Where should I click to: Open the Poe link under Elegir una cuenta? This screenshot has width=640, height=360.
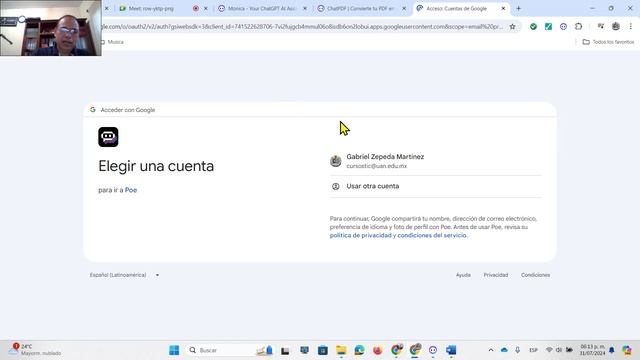pyautogui.click(x=131, y=190)
